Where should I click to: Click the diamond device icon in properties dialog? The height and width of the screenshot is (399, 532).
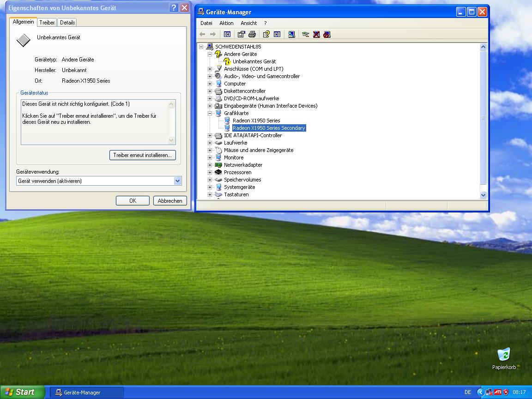(x=24, y=40)
